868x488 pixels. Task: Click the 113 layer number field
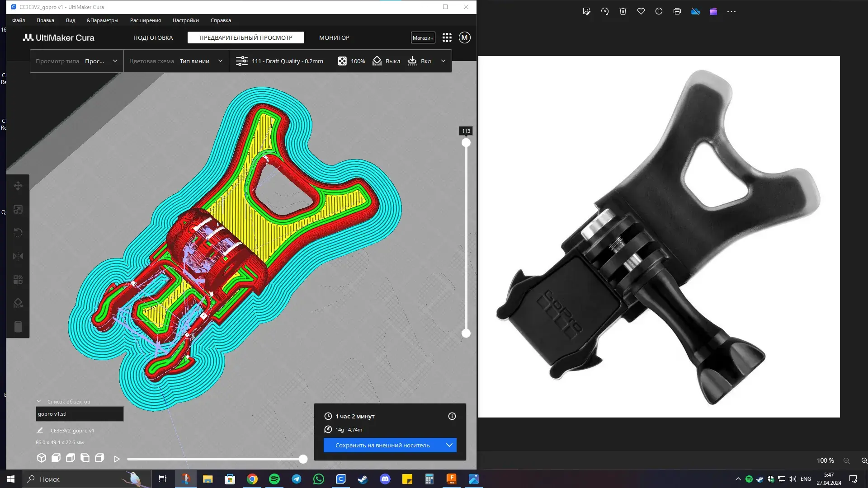(466, 131)
